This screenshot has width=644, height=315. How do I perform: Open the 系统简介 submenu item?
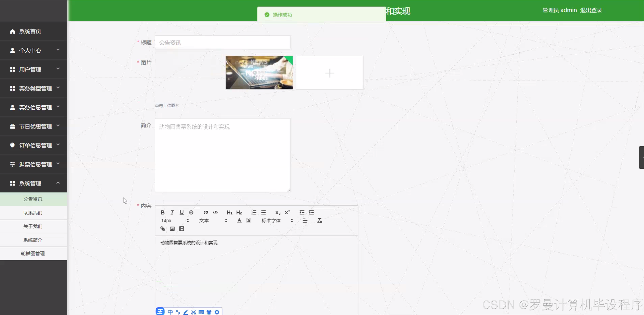coord(33,240)
